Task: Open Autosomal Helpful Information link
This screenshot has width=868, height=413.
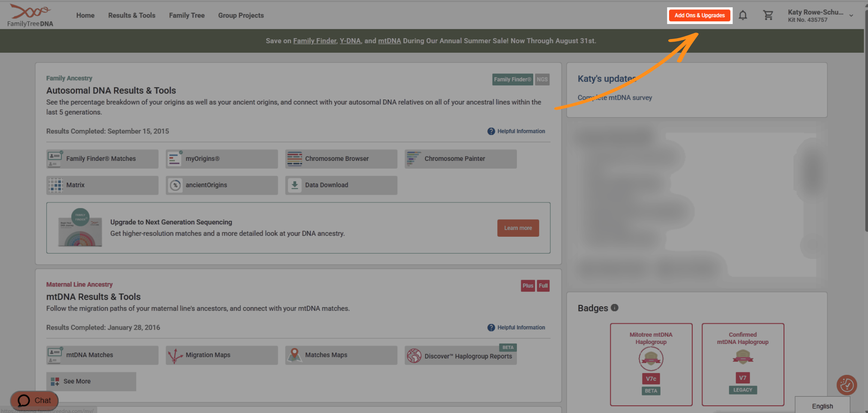Action: click(521, 131)
